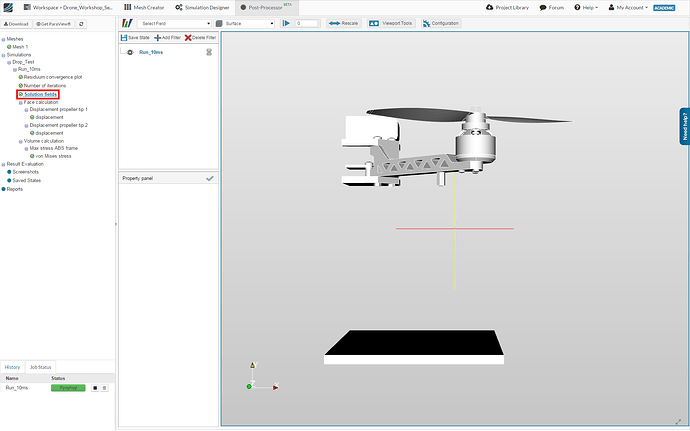
Task: Click the play animation button
Action: tap(286, 22)
